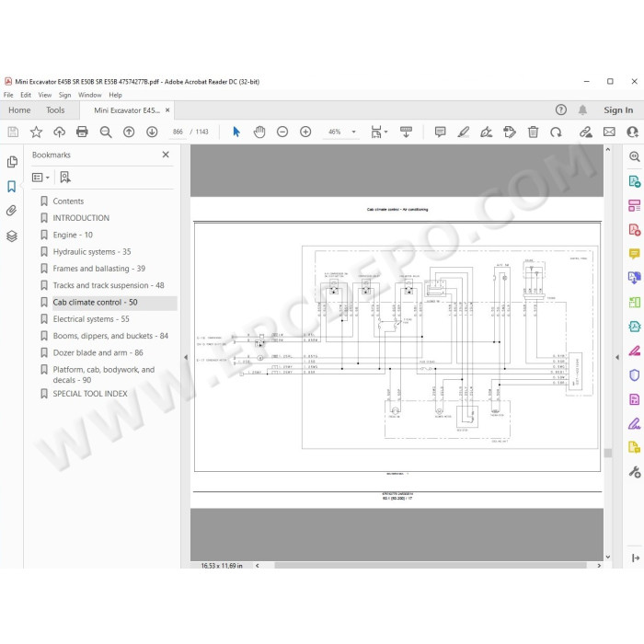Go to previous page arrow

pyautogui.click(x=129, y=132)
